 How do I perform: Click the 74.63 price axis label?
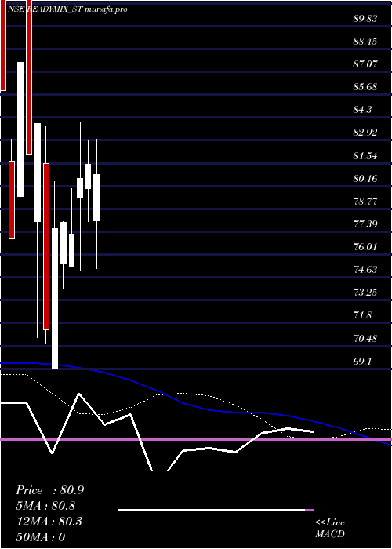tap(365, 270)
